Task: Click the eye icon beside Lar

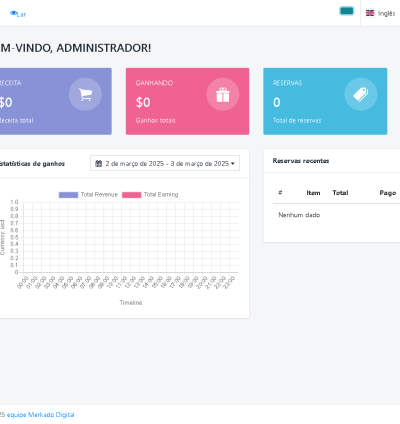Action: 13,13
